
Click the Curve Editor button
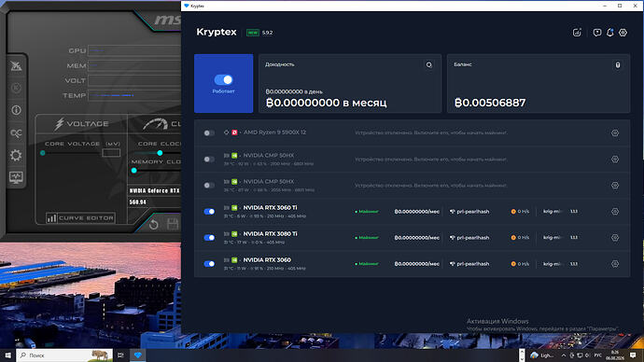point(80,218)
